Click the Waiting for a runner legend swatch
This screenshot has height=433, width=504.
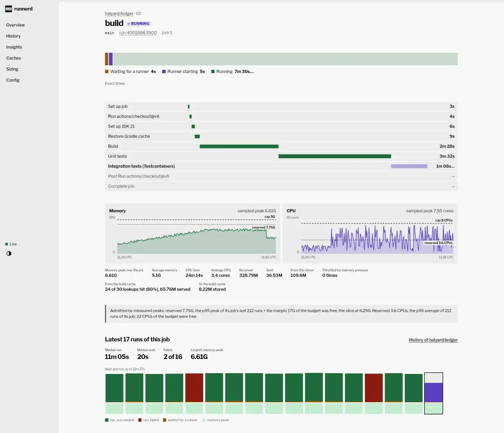click(x=107, y=72)
